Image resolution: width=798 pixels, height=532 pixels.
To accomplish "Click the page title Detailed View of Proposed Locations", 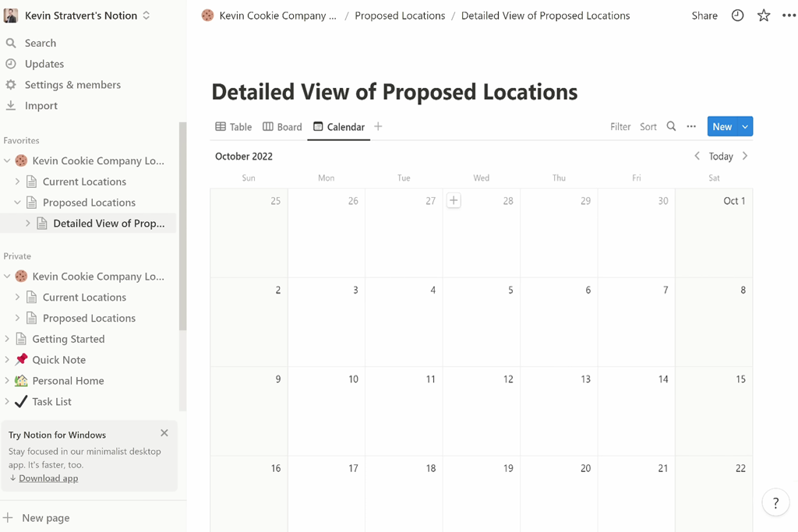I will (394, 92).
